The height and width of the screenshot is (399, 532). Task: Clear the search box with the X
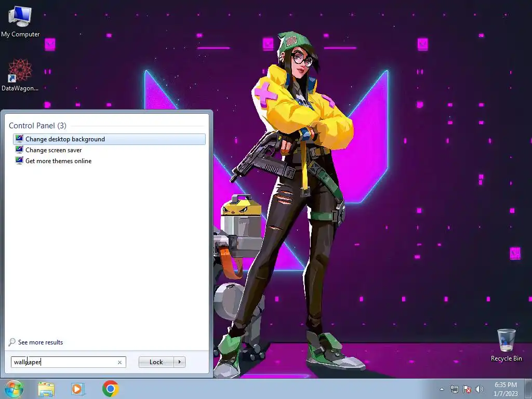[x=120, y=362]
